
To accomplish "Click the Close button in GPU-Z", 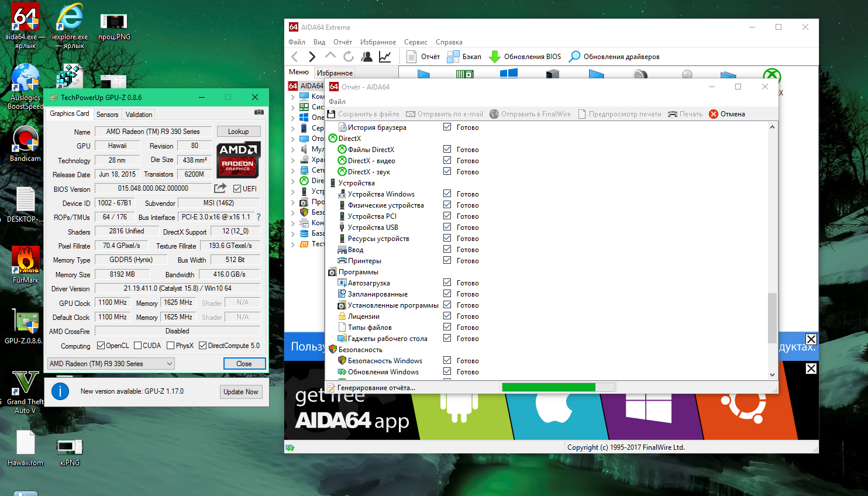I will pos(244,364).
